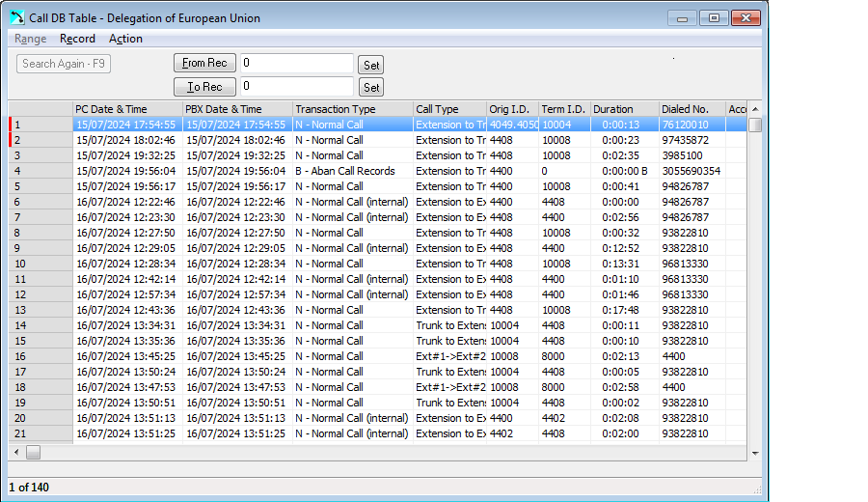Image resolution: width=868 pixels, height=502 pixels.
Task: Click Set button next to To Rec
Action: (x=370, y=88)
